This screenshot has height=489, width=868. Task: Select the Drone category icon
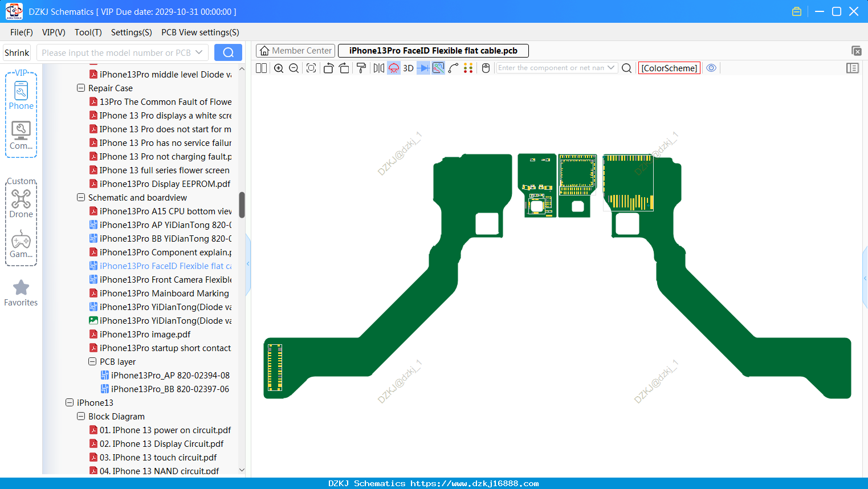pyautogui.click(x=21, y=204)
